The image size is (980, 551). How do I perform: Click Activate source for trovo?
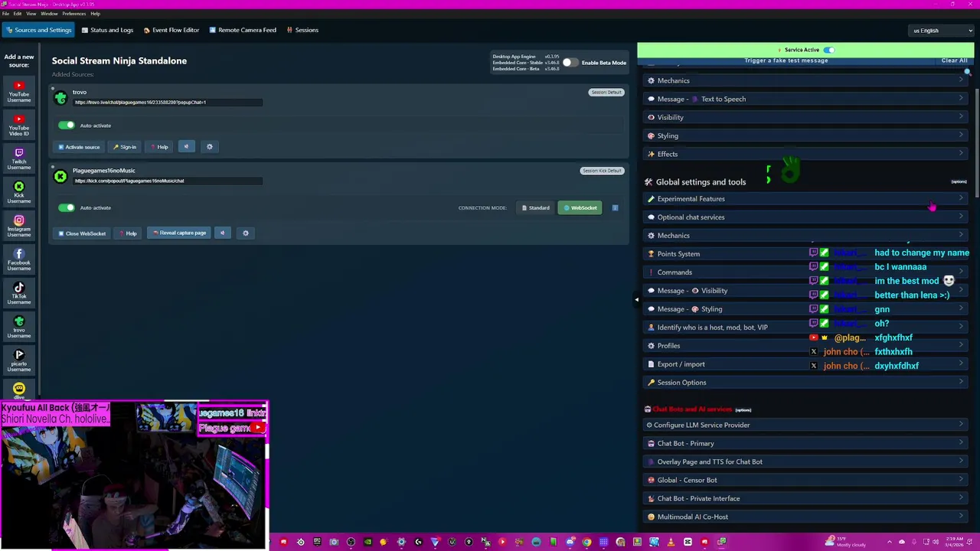[x=79, y=147]
